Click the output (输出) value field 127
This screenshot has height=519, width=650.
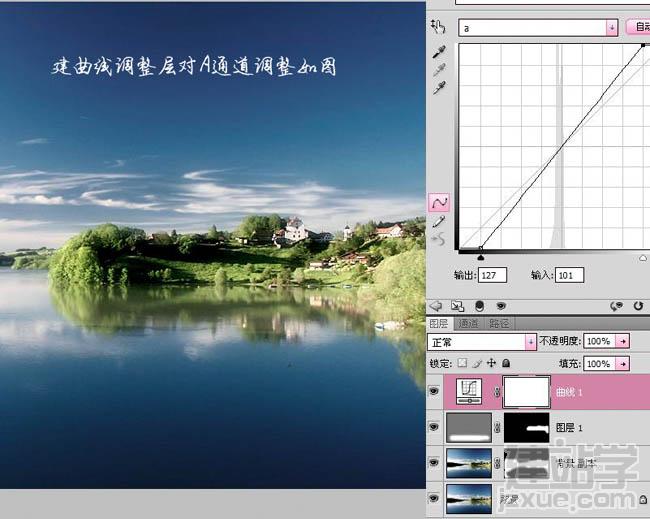click(492, 275)
